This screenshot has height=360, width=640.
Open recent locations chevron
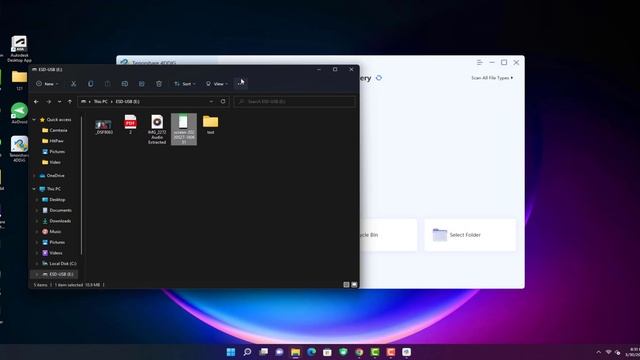point(60,102)
